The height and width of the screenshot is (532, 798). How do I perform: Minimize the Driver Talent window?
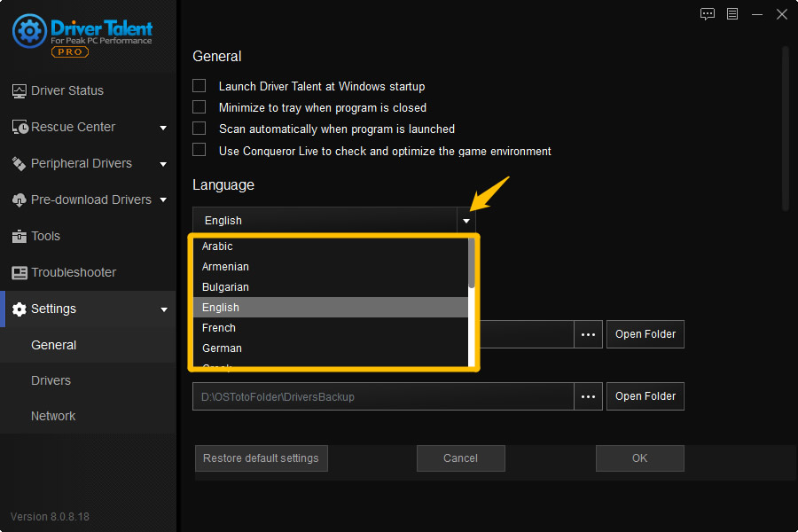(757, 14)
